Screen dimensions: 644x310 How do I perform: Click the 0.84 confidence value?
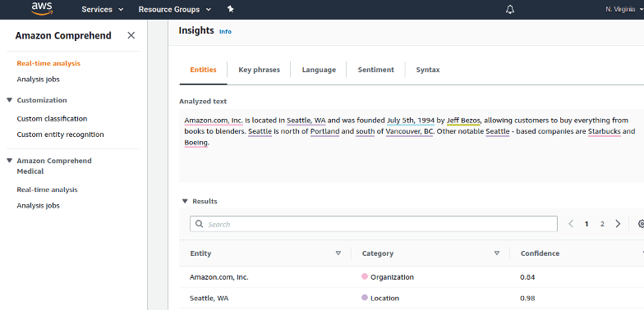(527, 277)
